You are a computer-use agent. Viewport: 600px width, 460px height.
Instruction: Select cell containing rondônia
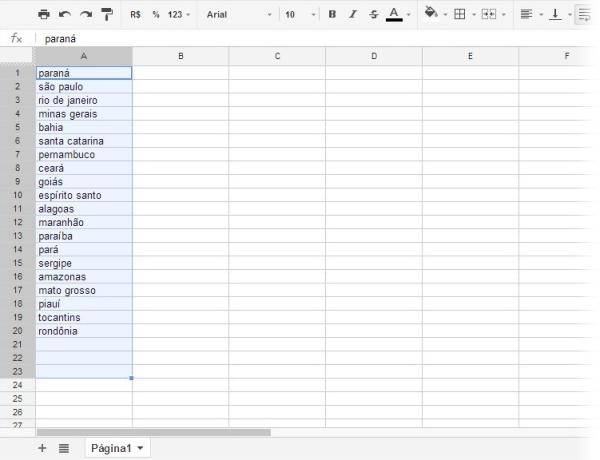[x=84, y=331]
